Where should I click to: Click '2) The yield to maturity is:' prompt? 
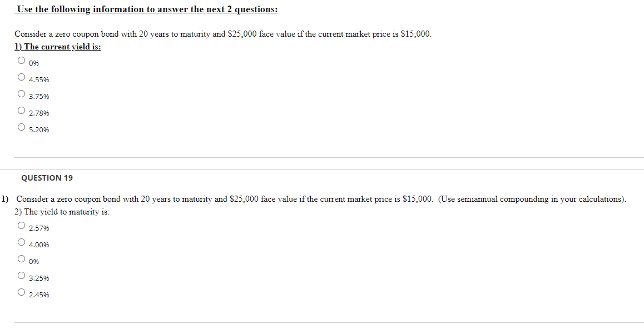coord(62,212)
